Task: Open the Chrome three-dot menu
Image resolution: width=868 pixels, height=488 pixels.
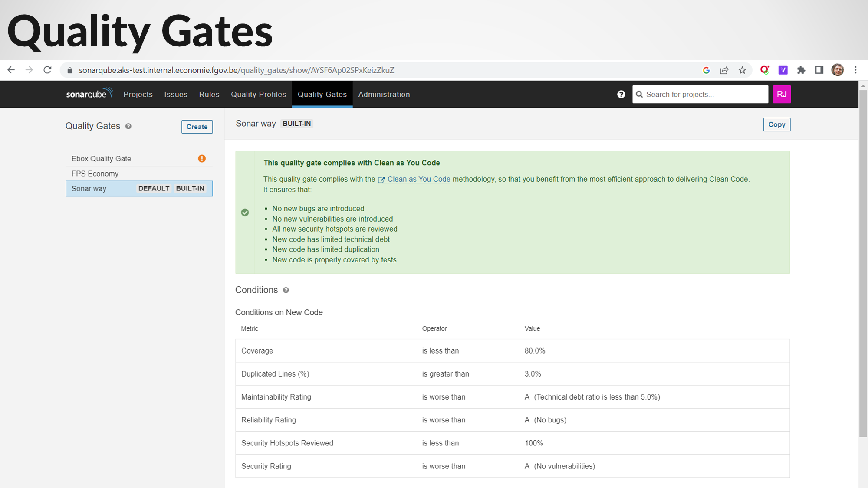Action: 855,70
